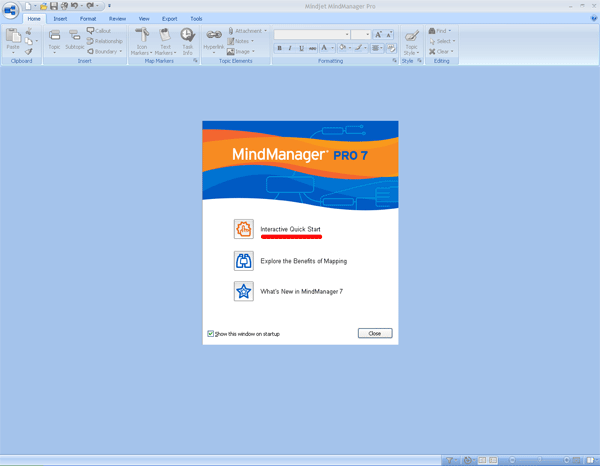The width and height of the screenshot is (600, 466).
Task: Open Task Info
Action: pyautogui.click(x=188, y=41)
